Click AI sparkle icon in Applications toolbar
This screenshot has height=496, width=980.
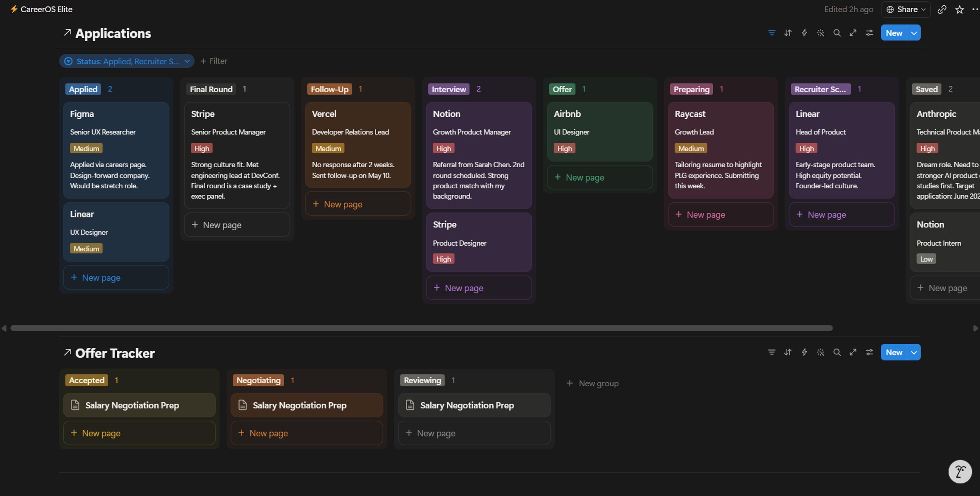[820, 33]
